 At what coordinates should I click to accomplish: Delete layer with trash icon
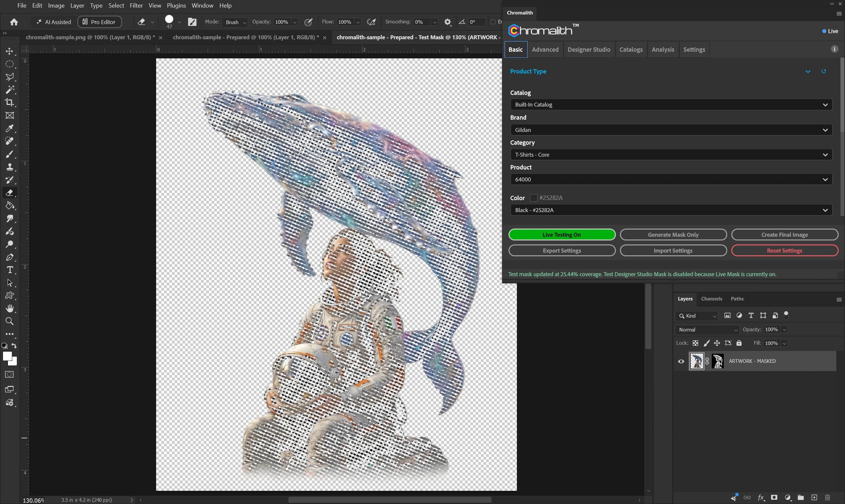click(x=827, y=497)
